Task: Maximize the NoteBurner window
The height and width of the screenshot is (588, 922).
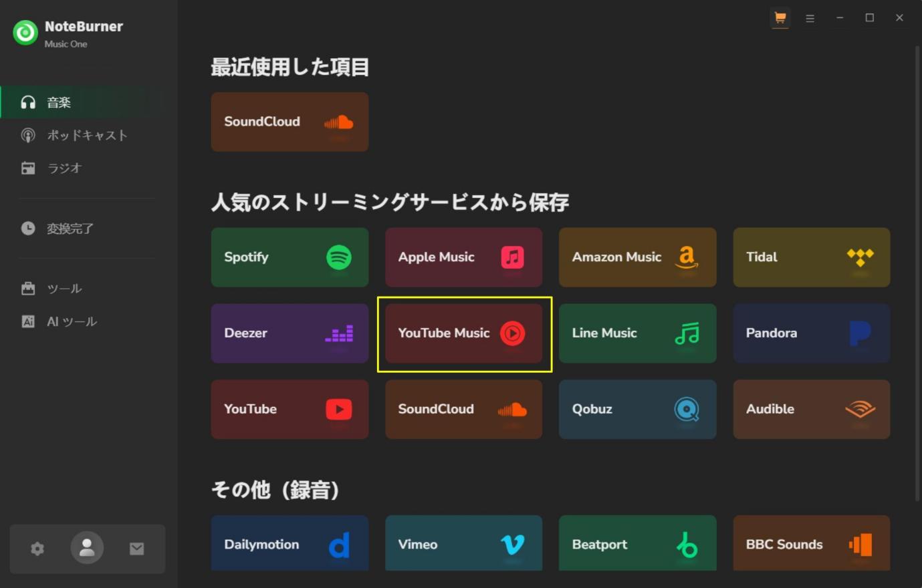Action: click(869, 18)
